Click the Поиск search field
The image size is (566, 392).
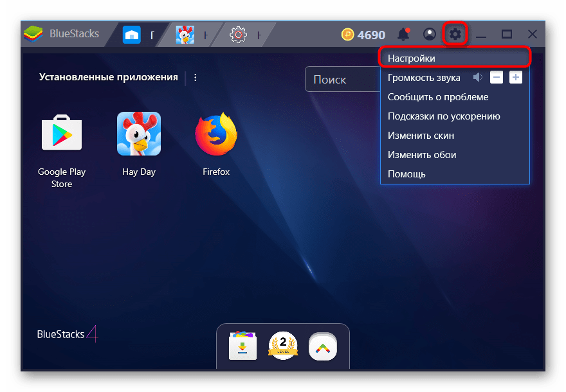[x=342, y=80]
